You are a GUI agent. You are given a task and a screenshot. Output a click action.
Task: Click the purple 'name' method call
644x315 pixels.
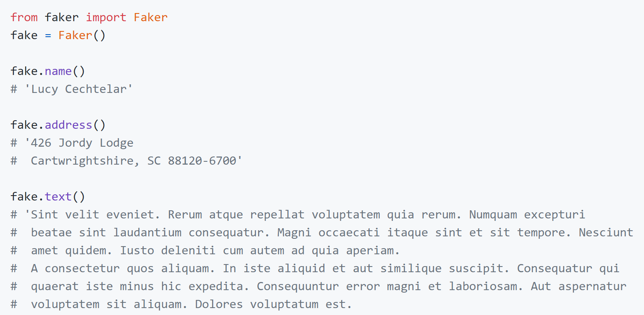pyautogui.click(x=58, y=71)
